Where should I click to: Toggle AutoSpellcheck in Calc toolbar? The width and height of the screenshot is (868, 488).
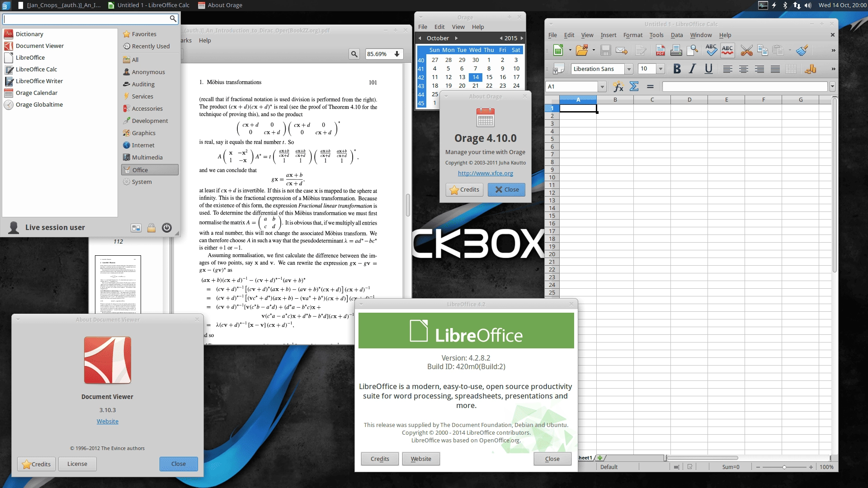coord(727,51)
